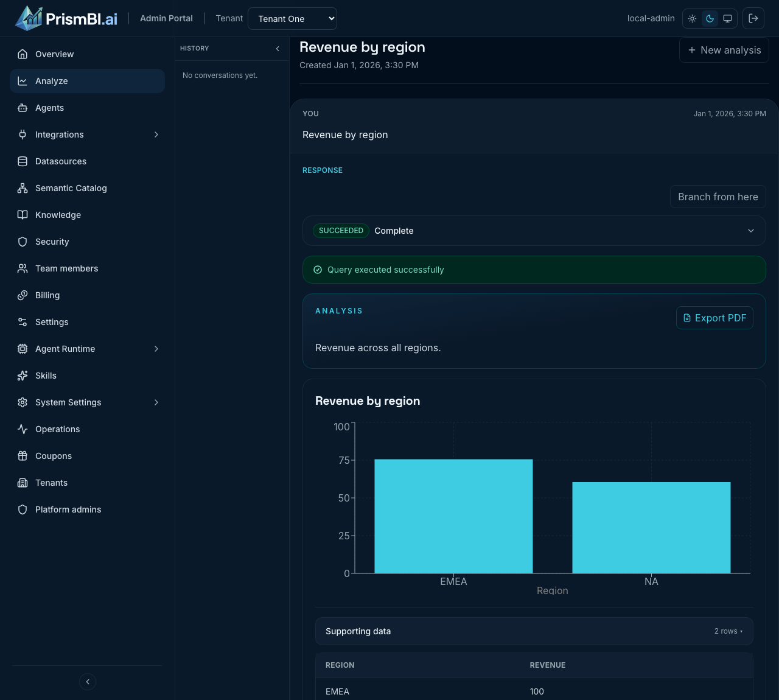Click the Admin Portal label
The image size is (779, 700).
(x=166, y=18)
